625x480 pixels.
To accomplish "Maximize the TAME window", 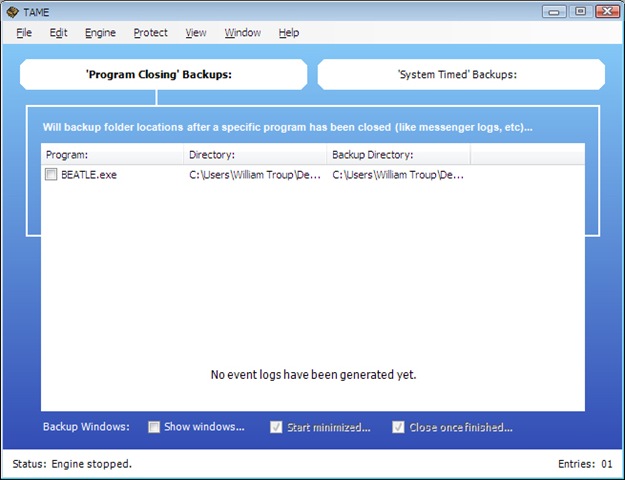I will (x=580, y=12).
